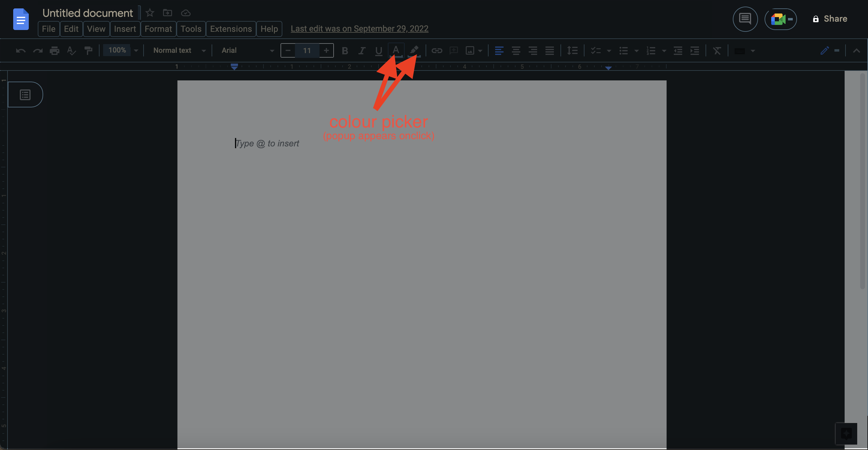The width and height of the screenshot is (868, 450).
Task: Open the Extensions menu
Action: point(230,29)
